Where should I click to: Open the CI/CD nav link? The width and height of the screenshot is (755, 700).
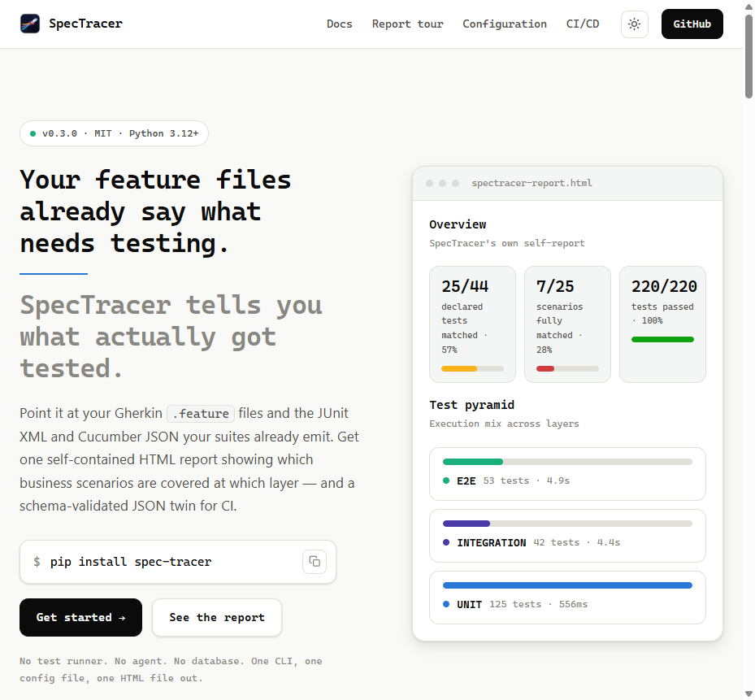[583, 24]
